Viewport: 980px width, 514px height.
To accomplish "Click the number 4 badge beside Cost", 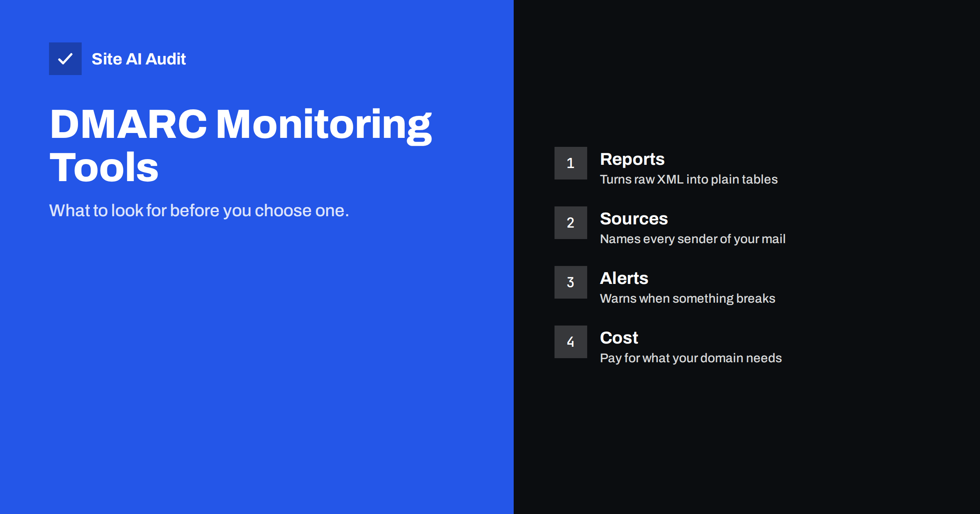I will coord(571,342).
